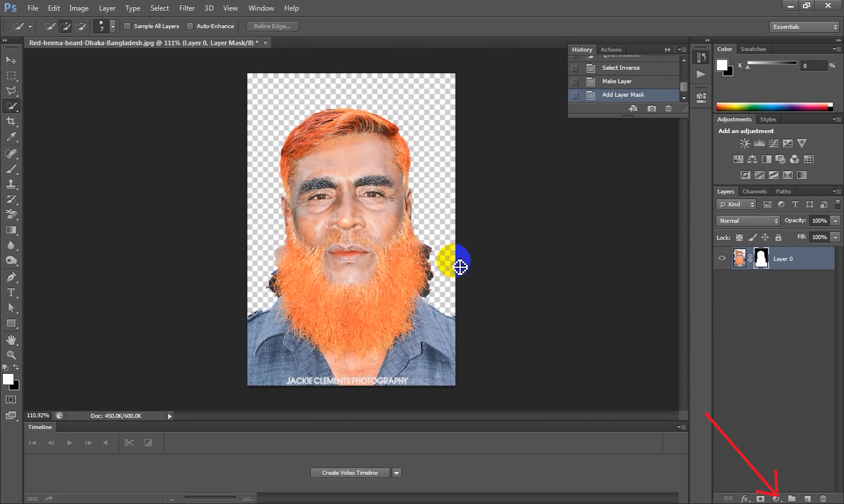Select the Add Layer Mask history state
844x504 pixels.
623,95
